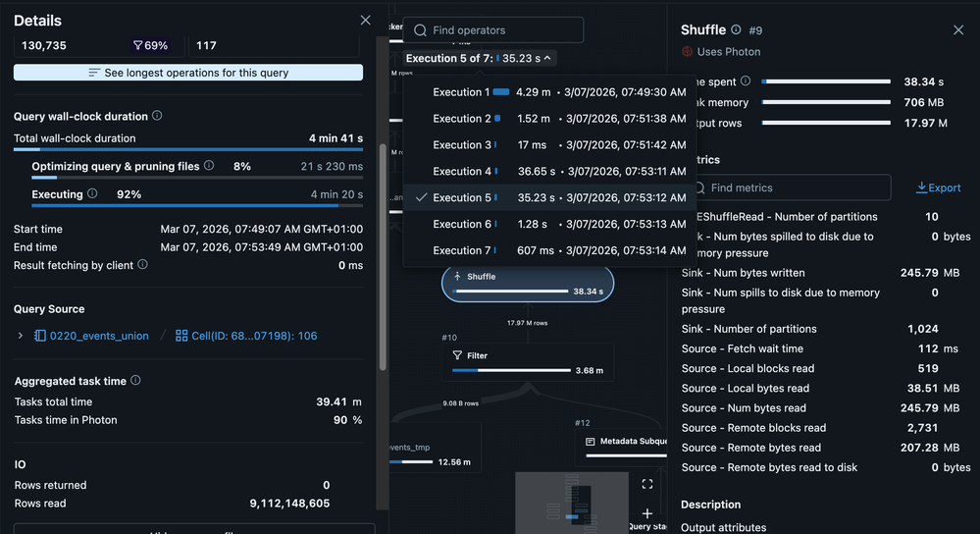
Task: Close the Details panel
Action: point(366,21)
